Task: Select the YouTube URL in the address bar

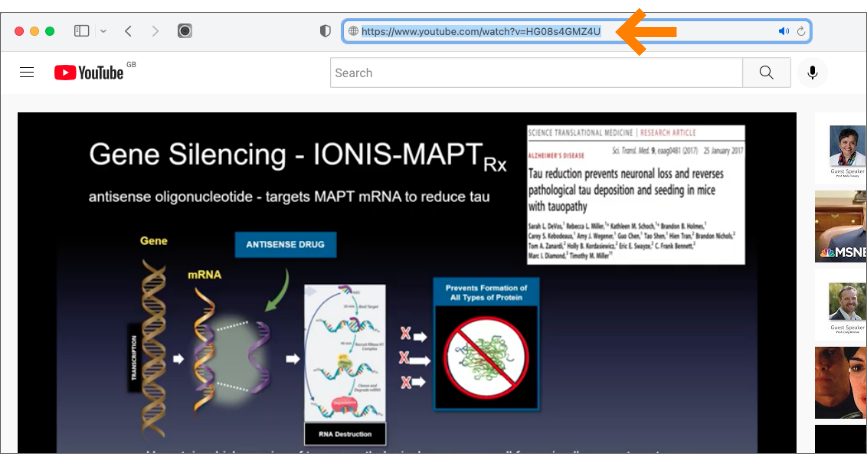Action: pyautogui.click(x=480, y=32)
